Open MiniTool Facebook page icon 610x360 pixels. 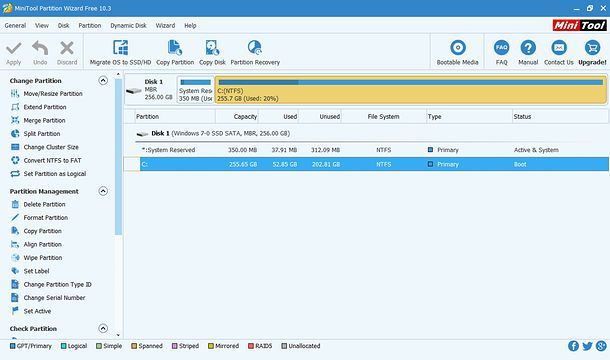573,346
